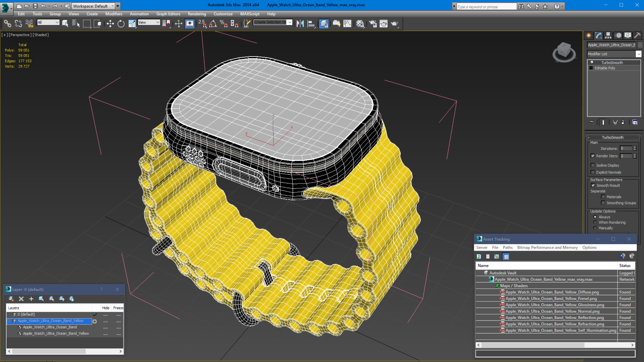
Task: Select the Select and Move tool
Action: point(110,24)
